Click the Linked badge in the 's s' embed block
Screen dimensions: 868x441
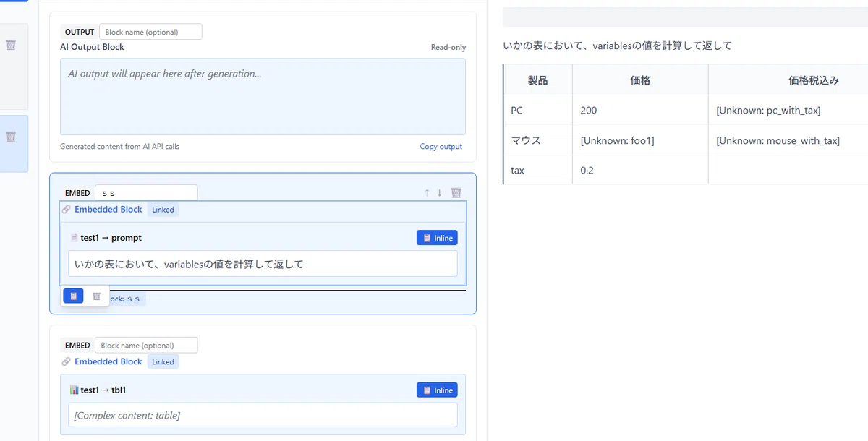click(163, 210)
